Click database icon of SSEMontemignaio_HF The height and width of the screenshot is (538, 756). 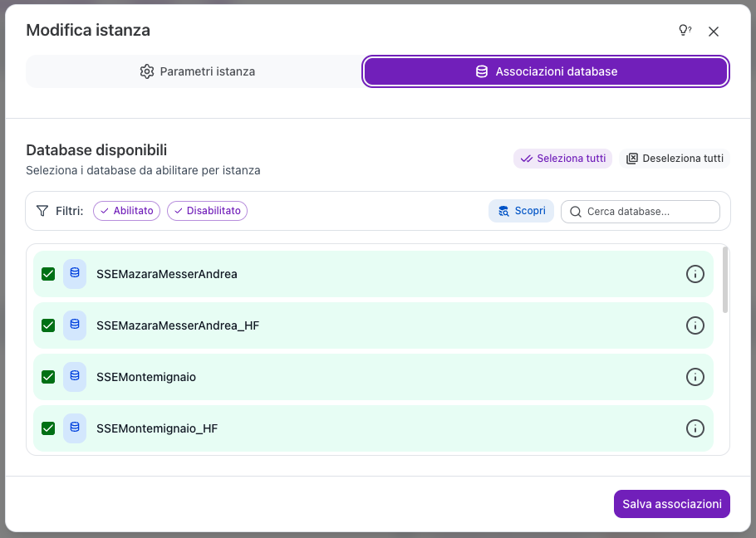pyautogui.click(x=75, y=428)
